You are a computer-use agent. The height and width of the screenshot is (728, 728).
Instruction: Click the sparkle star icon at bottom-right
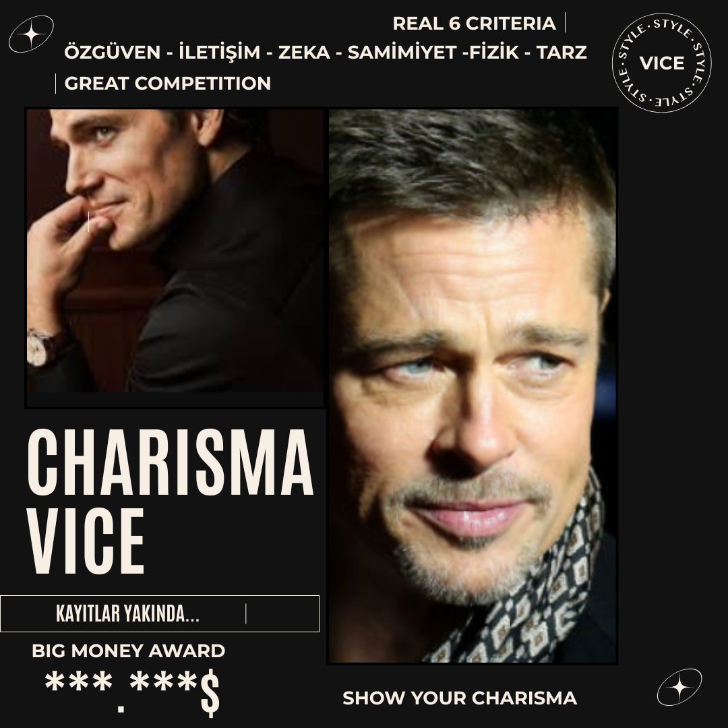pyautogui.click(x=679, y=687)
